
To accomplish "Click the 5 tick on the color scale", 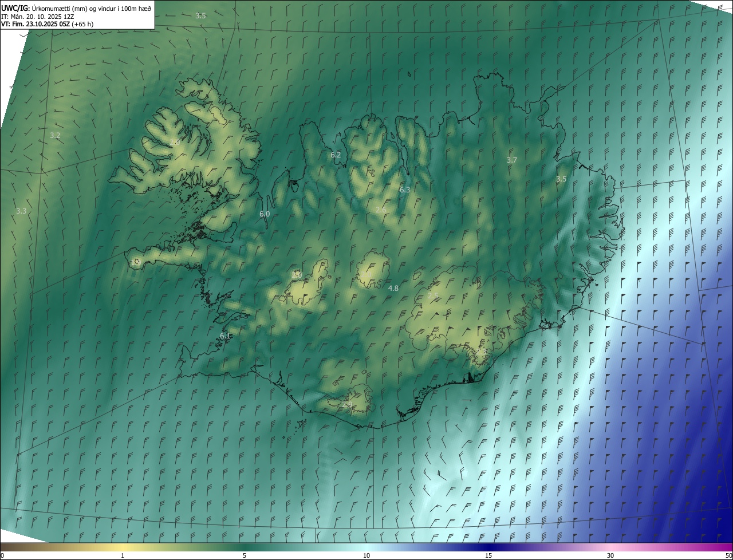I will [x=245, y=555].
